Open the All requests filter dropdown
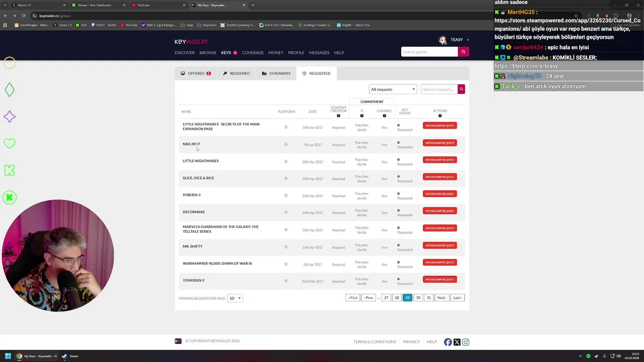This screenshot has height=362, width=644. [393, 89]
